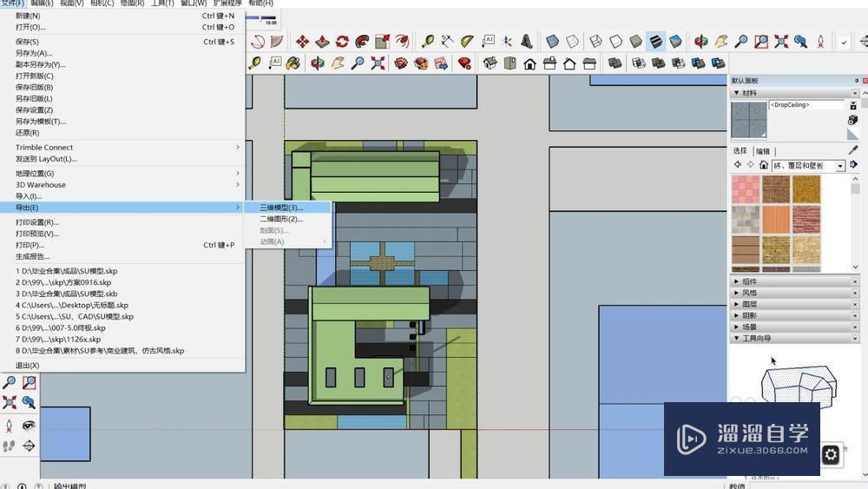The width and height of the screenshot is (868, 489).
Task: Select the Walk footprints tool
Action: 9,446
